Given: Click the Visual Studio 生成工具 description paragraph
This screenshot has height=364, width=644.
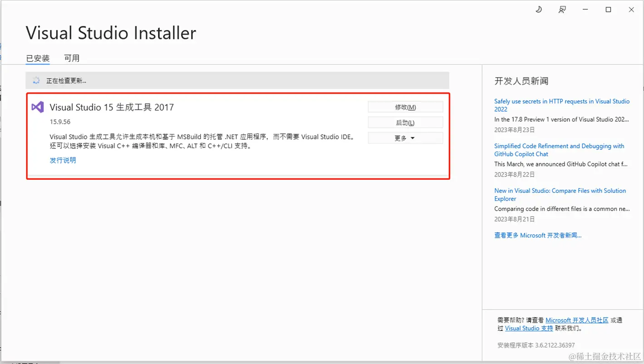Looking at the screenshot, I should point(202,142).
